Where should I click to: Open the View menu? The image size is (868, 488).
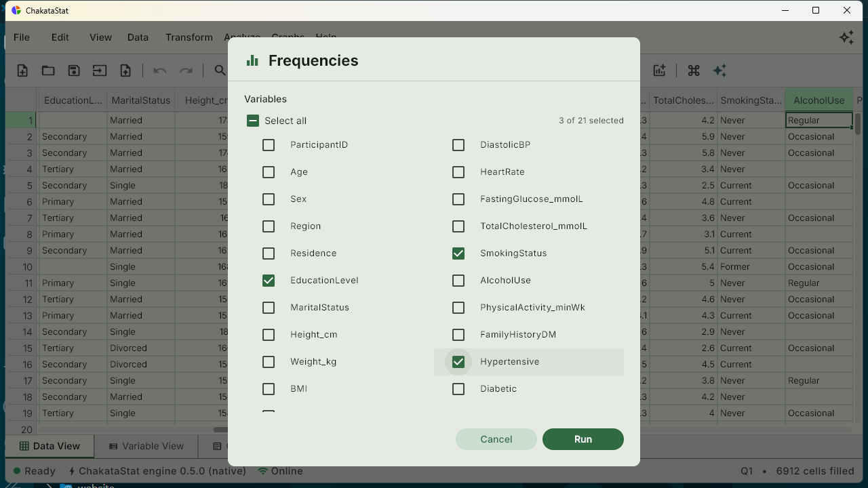100,37
